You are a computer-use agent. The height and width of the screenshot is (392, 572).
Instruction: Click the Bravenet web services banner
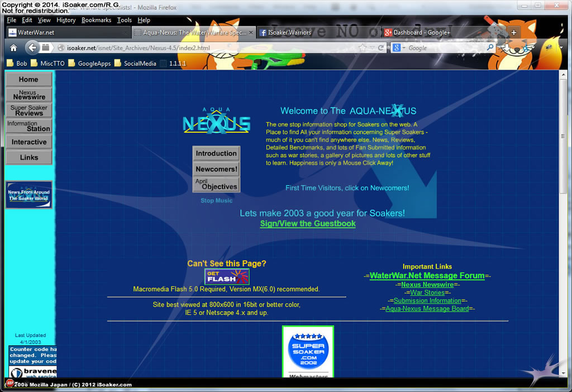(x=33, y=372)
